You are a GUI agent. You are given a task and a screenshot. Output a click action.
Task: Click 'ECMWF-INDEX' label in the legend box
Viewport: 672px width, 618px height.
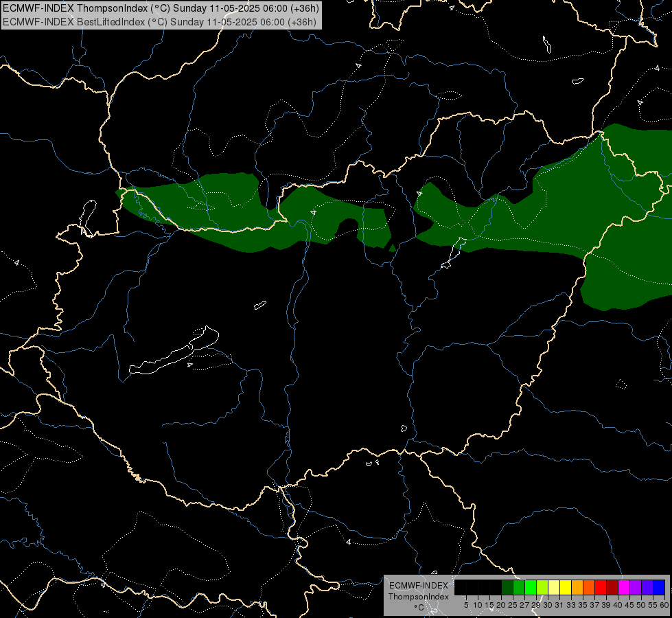pos(419,586)
